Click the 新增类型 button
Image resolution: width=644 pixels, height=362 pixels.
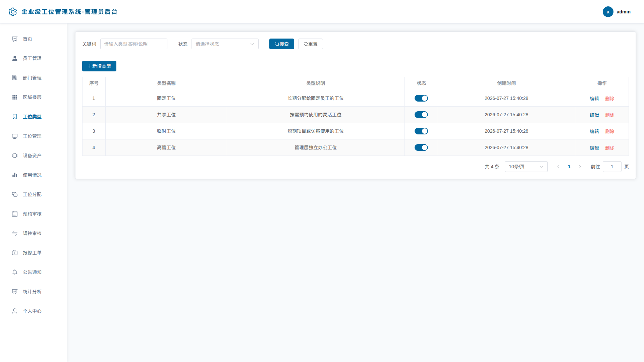coord(99,66)
